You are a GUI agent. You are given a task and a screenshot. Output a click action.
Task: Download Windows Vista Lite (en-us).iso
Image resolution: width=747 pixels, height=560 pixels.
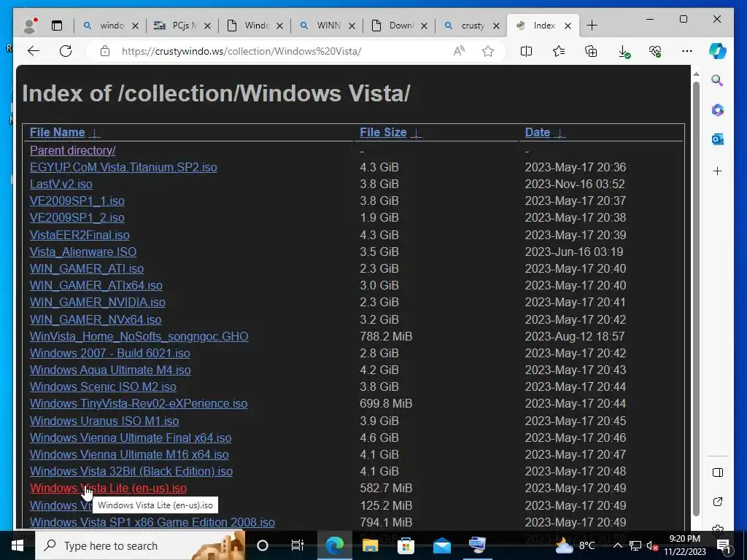pos(108,488)
